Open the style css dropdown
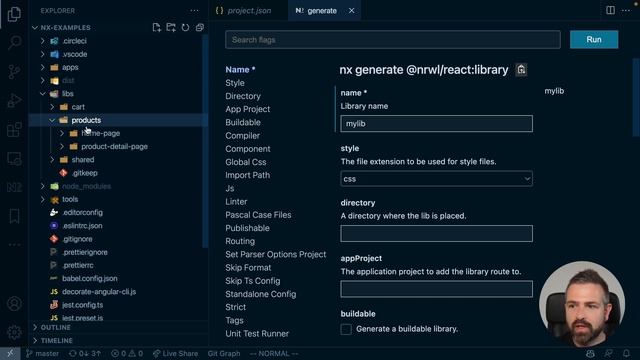 [x=436, y=179]
